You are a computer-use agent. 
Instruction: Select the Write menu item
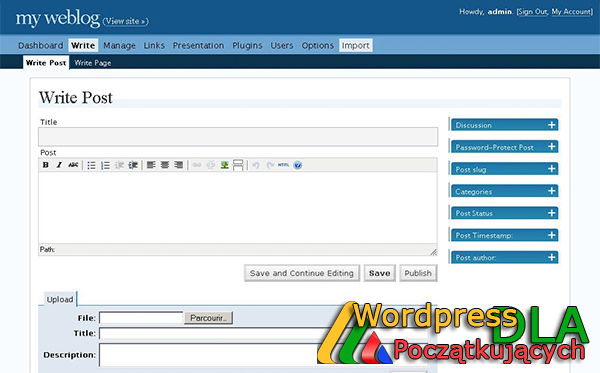[83, 46]
